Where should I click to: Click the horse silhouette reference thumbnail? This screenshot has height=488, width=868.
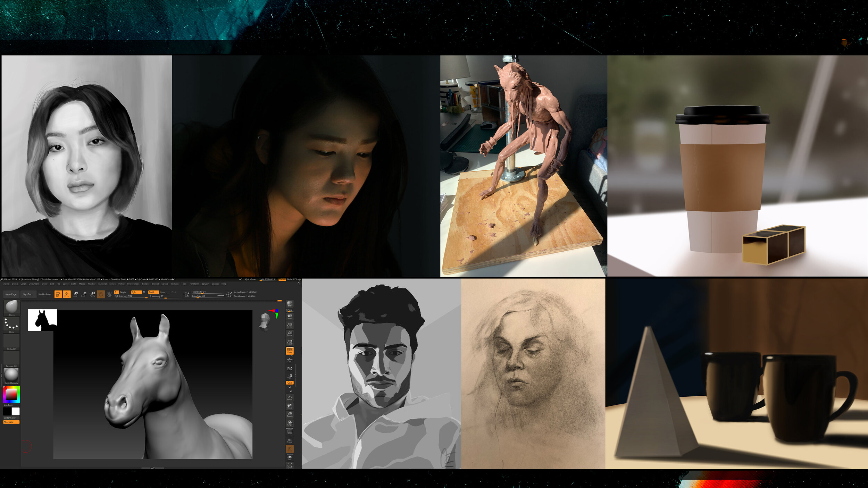pyautogui.click(x=42, y=320)
